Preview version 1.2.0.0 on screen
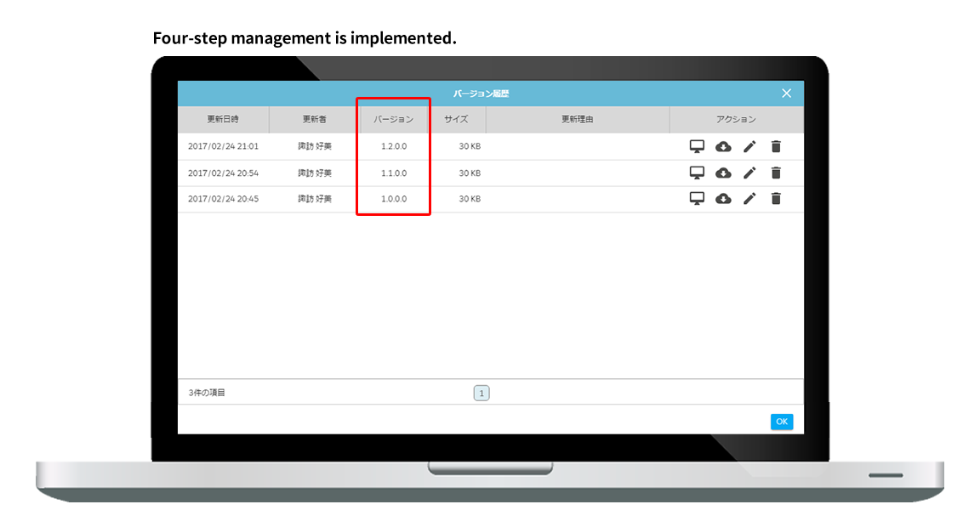The height and width of the screenshot is (510, 980). coord(698,145)
